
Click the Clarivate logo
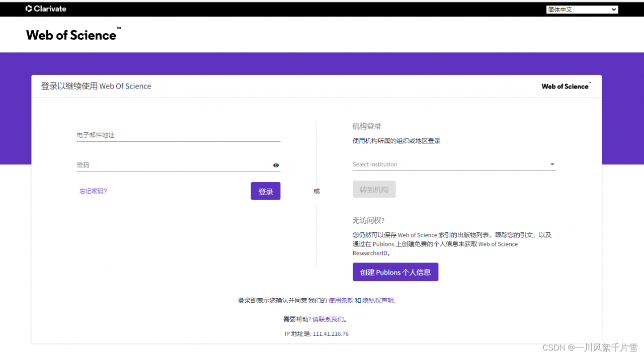(x=46, y=9)
